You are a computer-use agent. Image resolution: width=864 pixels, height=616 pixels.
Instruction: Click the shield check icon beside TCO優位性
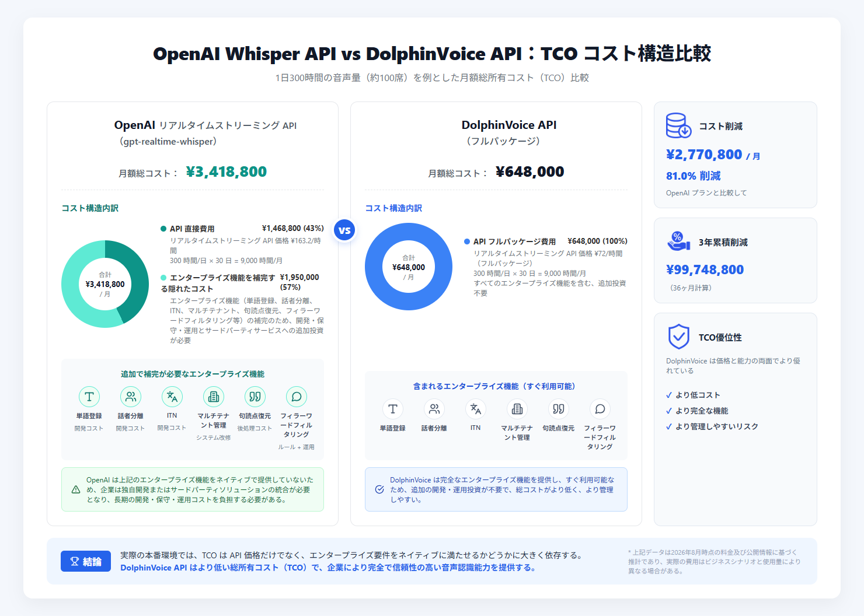click(x=678, y=337)
